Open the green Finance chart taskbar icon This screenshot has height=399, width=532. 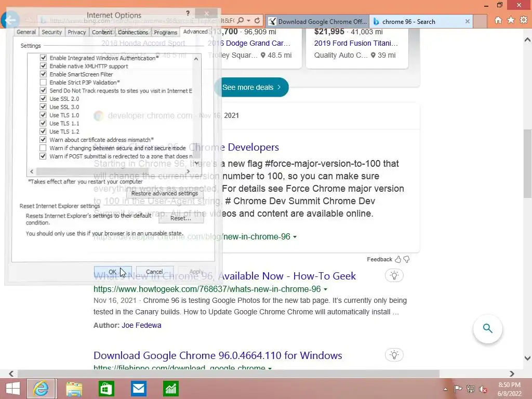point(170,389)
